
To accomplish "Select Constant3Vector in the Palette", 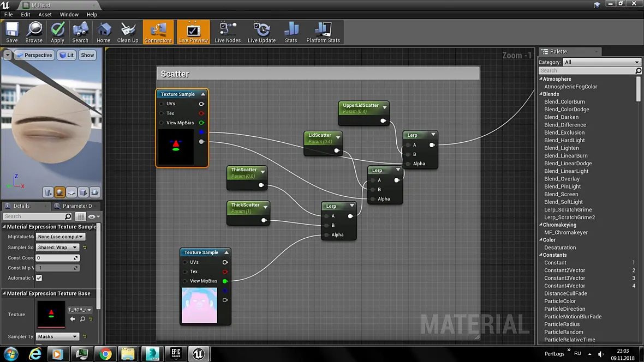I will [564, 278].
